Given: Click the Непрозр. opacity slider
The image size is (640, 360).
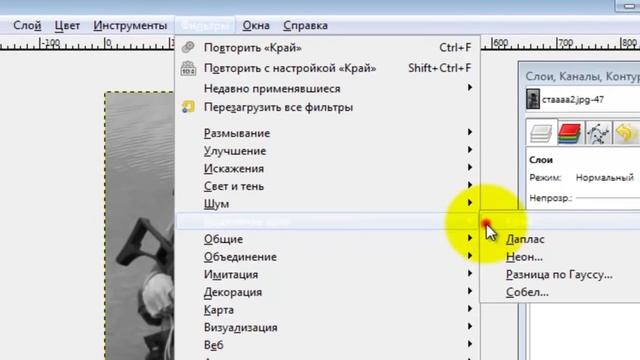Looking at the screenshot, I should pyautogui.click(x=607, y=198).
